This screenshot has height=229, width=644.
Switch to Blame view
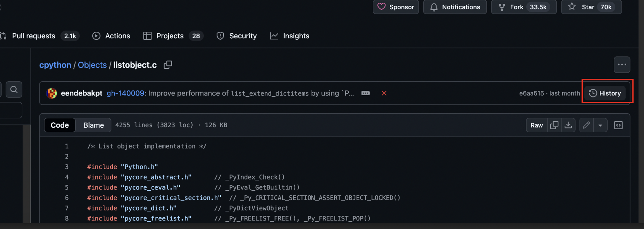coord(94,125)
